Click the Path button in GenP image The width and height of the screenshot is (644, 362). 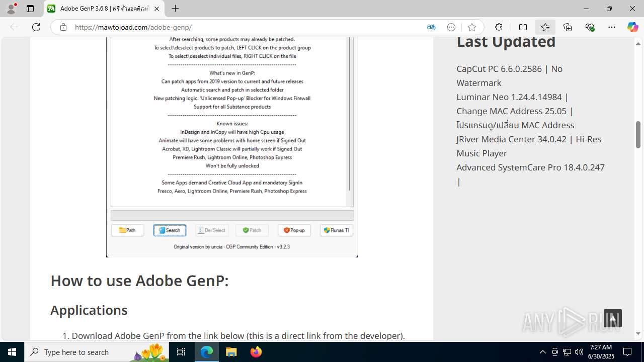[x=127, y=230]
